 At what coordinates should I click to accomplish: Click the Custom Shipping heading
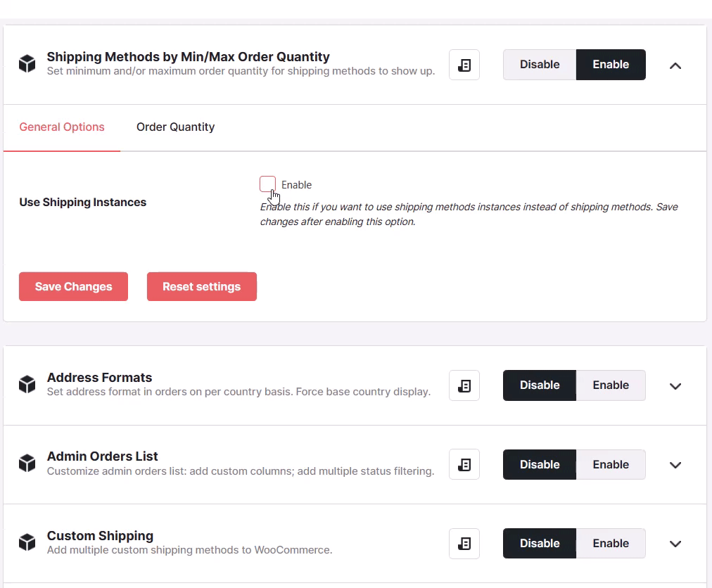click(100, 536)
